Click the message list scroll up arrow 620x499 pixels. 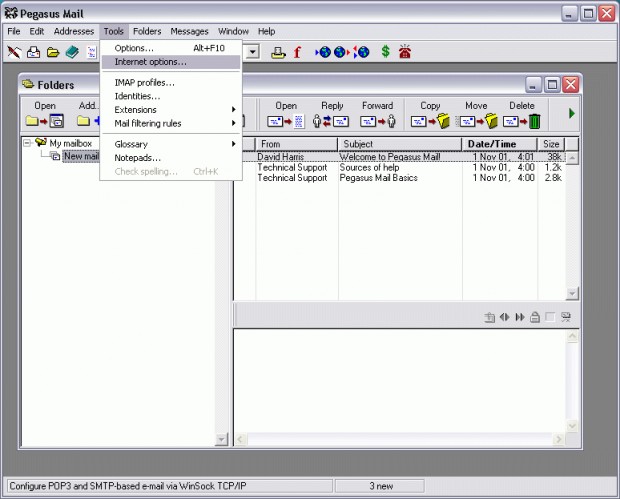(572, 158)
